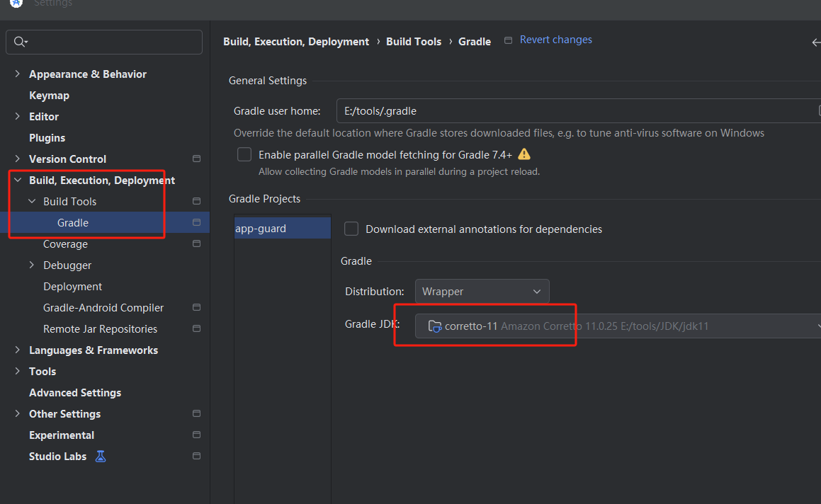
Task: Expand the Other Settings section
Action: coord(17,413)
